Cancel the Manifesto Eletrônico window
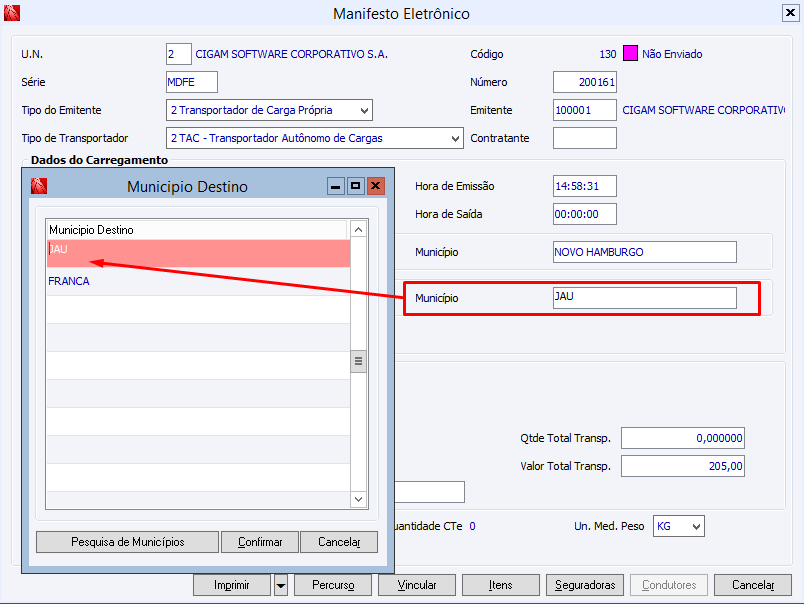 (753, 585)
